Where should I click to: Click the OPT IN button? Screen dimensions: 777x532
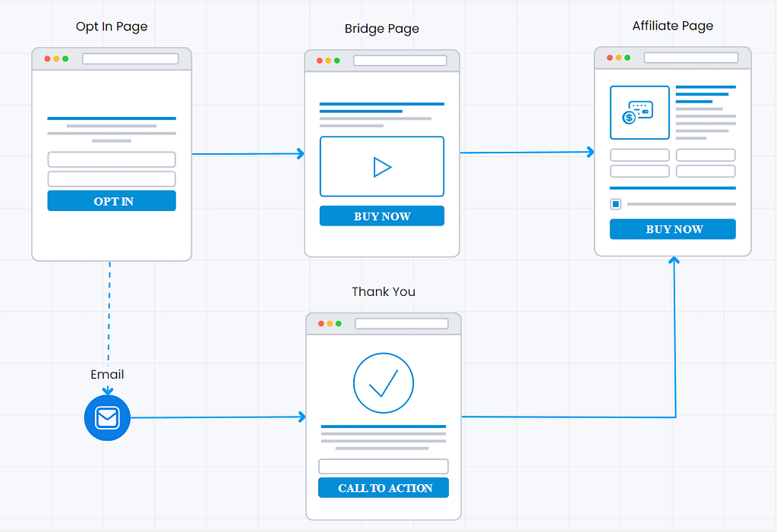click(x=112, y=200)
